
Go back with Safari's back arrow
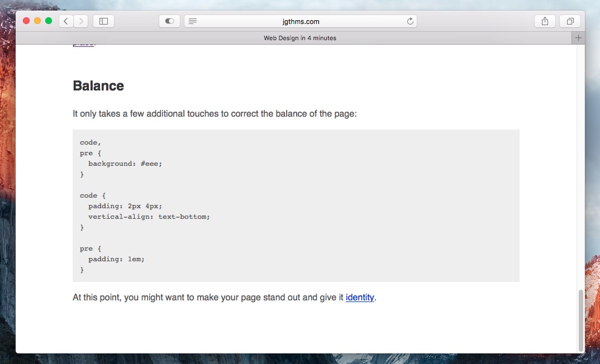coord(66,21)
